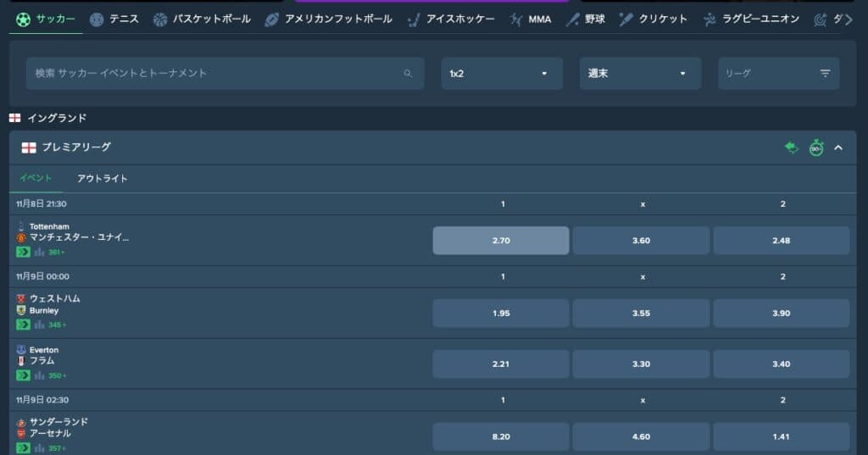The image size is (868, 455).
Task: Click the league filter lines icon
Action: tap(825, 74)
